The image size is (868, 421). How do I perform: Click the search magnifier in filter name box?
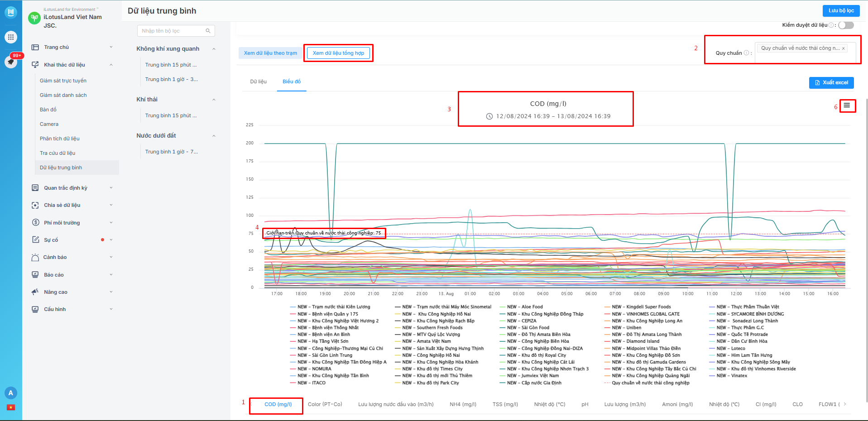pyautogui.click(x=208, y=31)
